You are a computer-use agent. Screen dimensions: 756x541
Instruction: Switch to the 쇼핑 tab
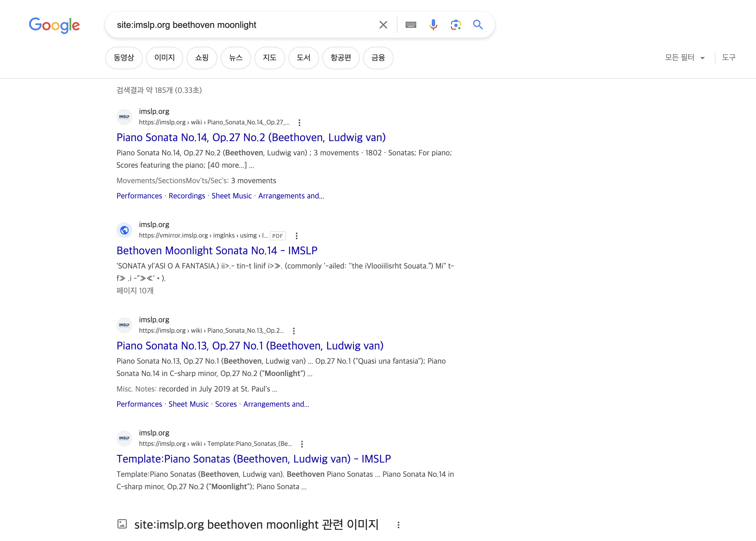(202, 58)
